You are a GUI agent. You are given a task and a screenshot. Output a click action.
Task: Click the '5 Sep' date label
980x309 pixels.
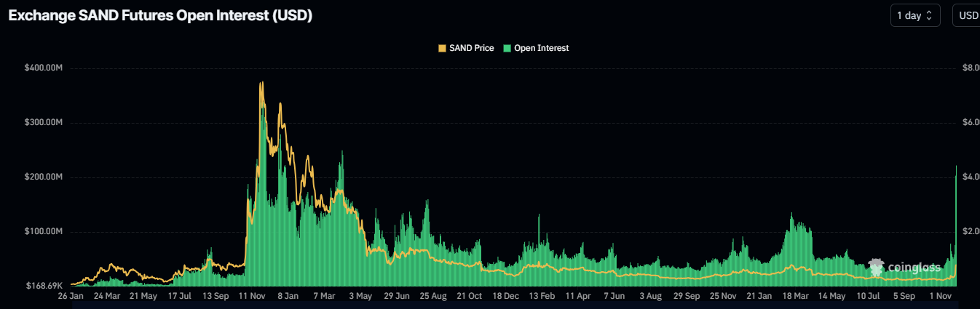pyautogui.click(x=905, y=297)
